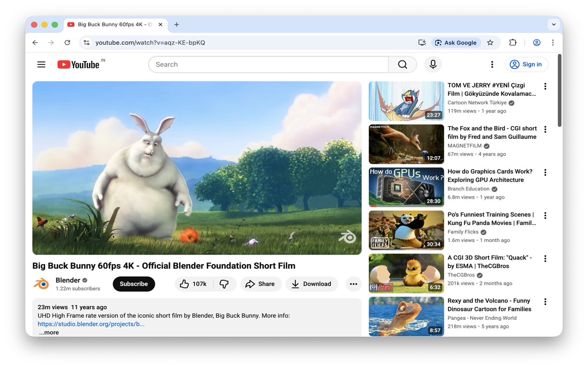The image size is (588, 368).
Task: Expand Chrome tab search dropdown
Action: coord(554,24)
